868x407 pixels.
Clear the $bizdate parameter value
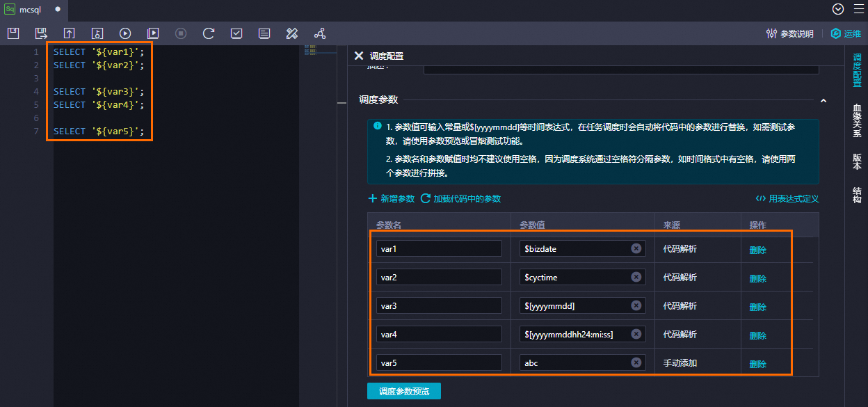point(636,248)
